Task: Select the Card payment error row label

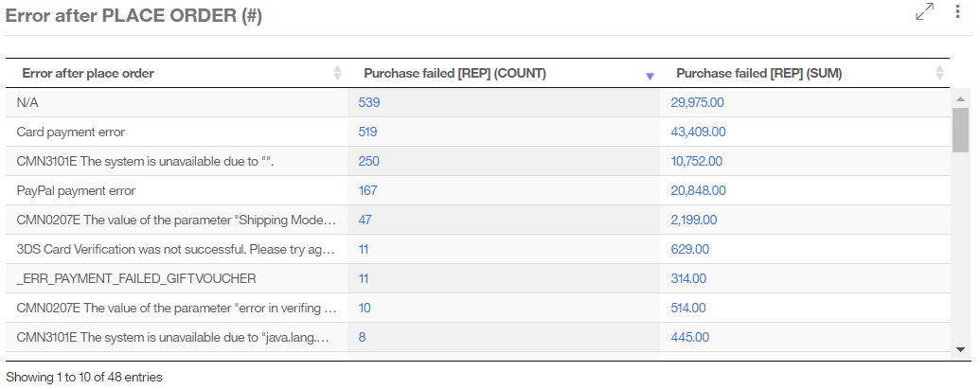Action: [71, 132]
